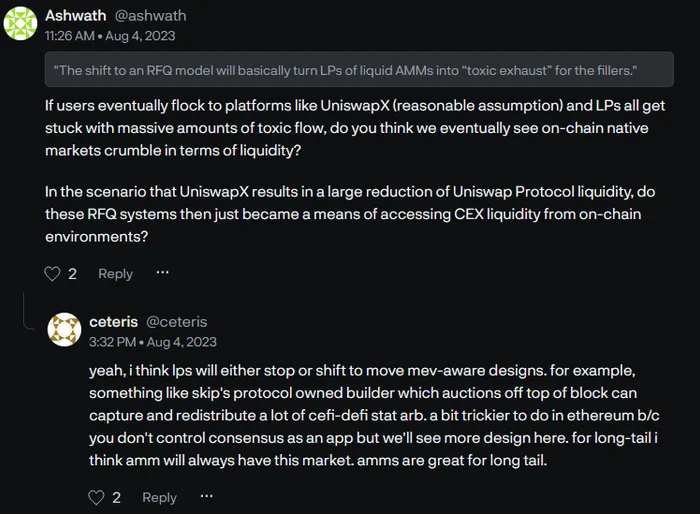The width and height of the screenshot is (700, 514).
Task: Open more options on Ashwath's comment
Action: coord(162,272)
